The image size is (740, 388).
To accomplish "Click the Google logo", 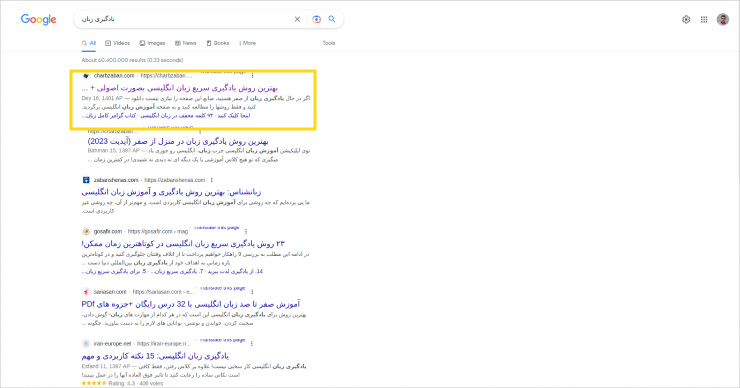I will 38,19.
